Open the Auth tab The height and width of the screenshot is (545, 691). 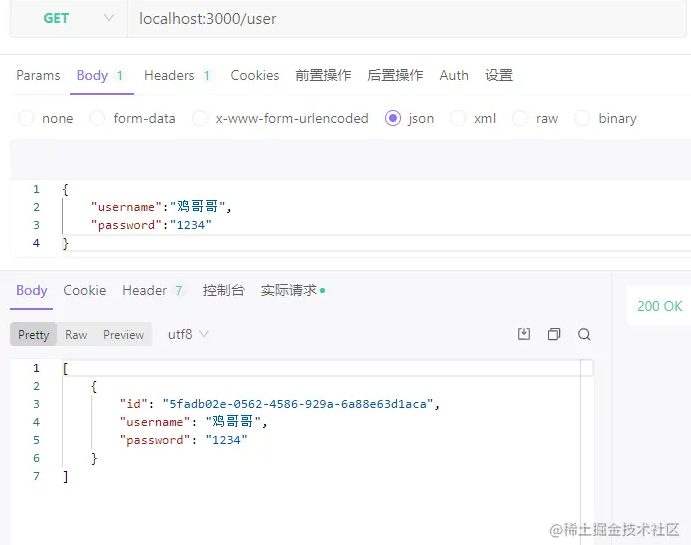tap(454, 75)
